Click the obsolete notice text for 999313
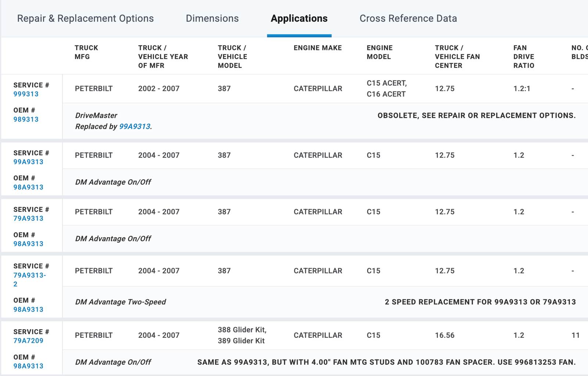588x376 pixels. point(476,115)
